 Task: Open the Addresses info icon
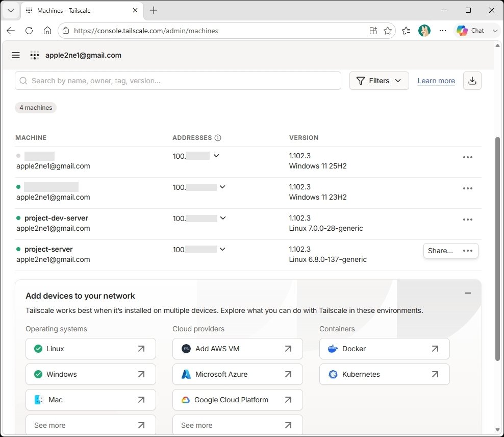218,138
